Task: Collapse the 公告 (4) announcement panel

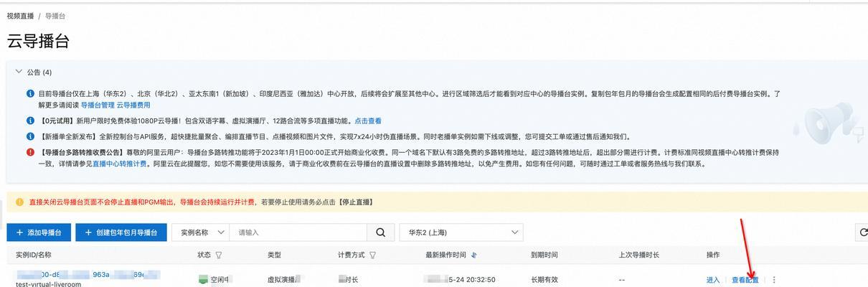Action: coord(19,72)
